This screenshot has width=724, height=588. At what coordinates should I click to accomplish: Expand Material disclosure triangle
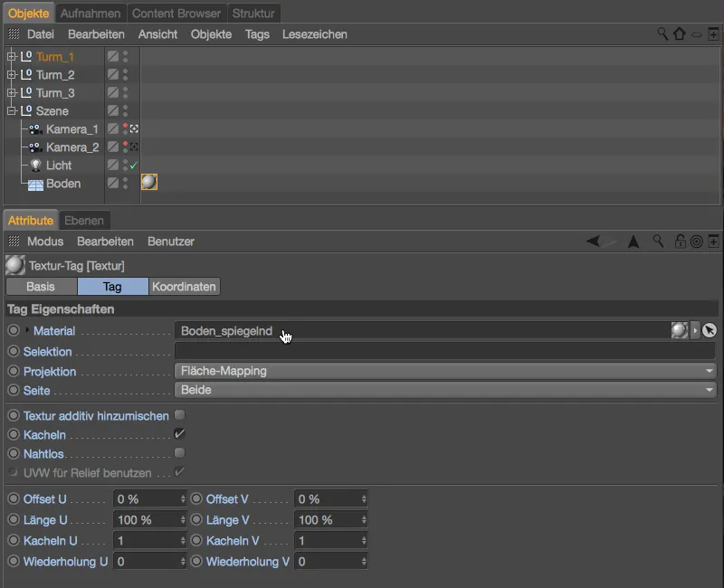pos(27,330)
